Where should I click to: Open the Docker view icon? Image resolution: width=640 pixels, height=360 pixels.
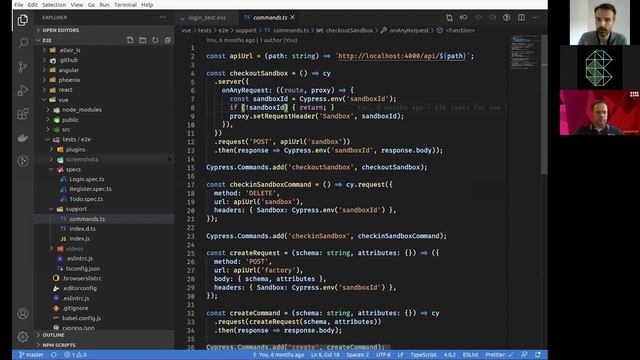(23, 138)
